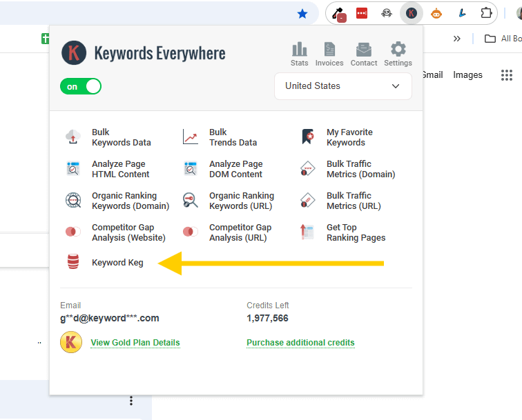
Task: Click the Competitor Gap Analysis (Website) icon
Action: click(73, 232)
